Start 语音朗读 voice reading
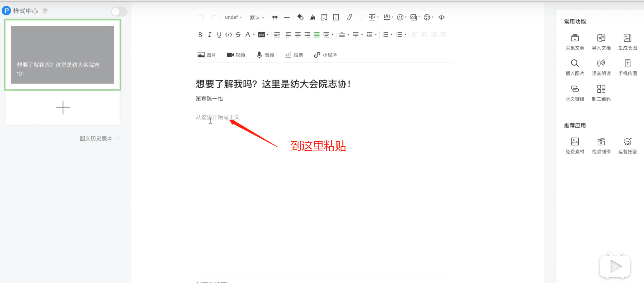Screen dimensions: 644x283 click(x=601, y=67)
